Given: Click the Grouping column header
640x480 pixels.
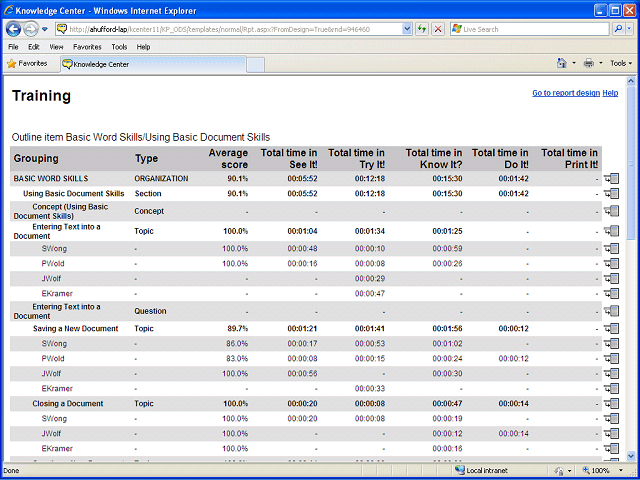Looking at the screenshot, I should tap(36, 158).
